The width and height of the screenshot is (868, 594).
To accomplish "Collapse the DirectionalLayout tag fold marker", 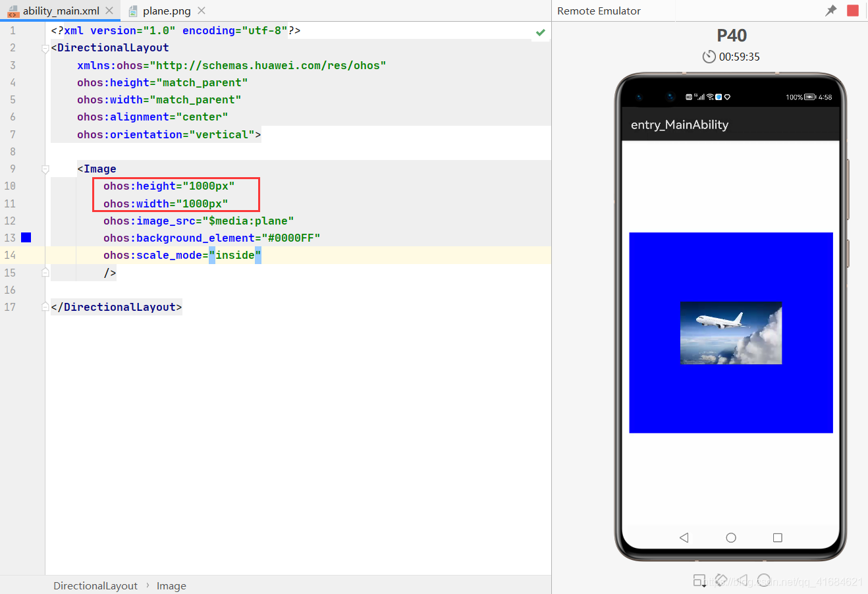I will 45,48.
